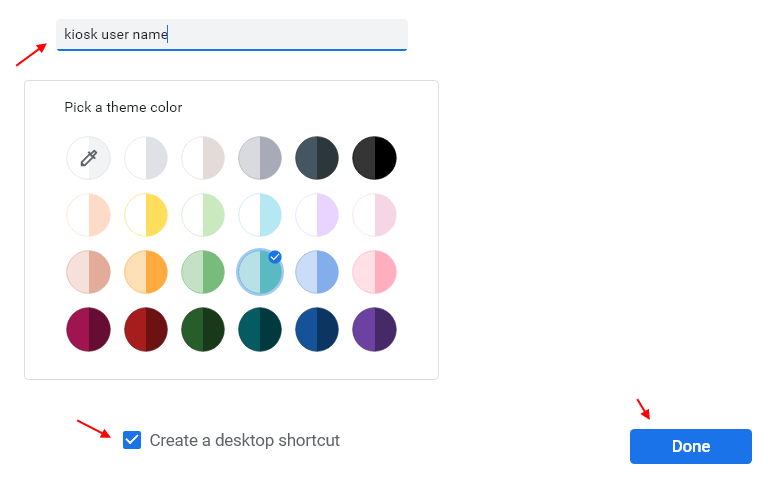
Task: Select the pale pink theme color
Action: 374,215
